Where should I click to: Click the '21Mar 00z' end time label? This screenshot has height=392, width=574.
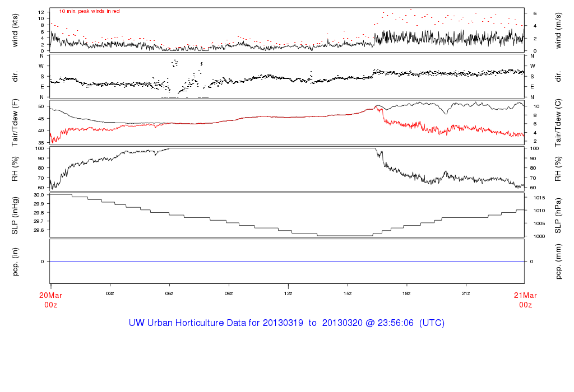525,300
